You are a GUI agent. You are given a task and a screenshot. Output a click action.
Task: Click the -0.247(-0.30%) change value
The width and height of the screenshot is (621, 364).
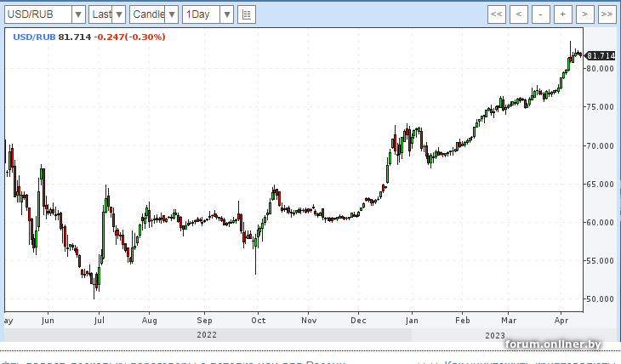129,37
